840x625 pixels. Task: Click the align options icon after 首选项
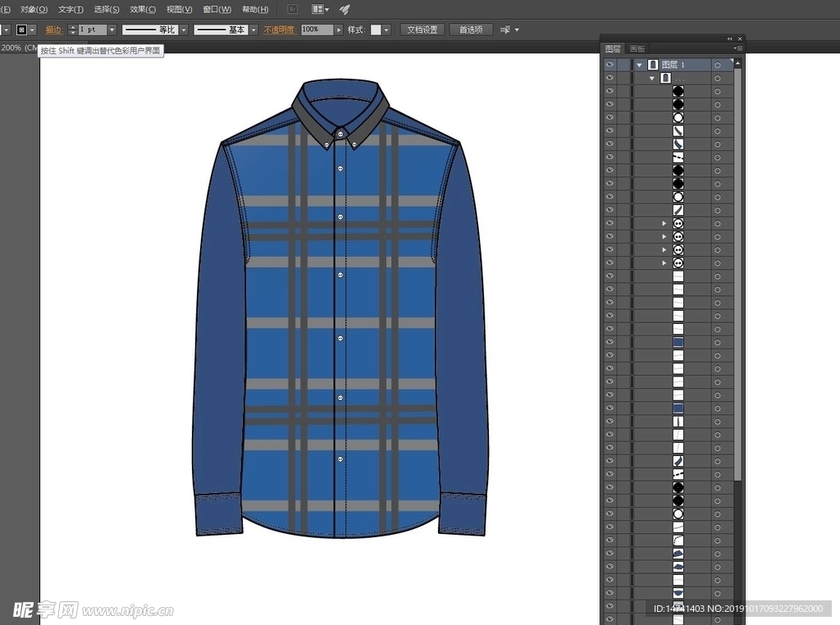pyautogui.click(x=505, y=30)
